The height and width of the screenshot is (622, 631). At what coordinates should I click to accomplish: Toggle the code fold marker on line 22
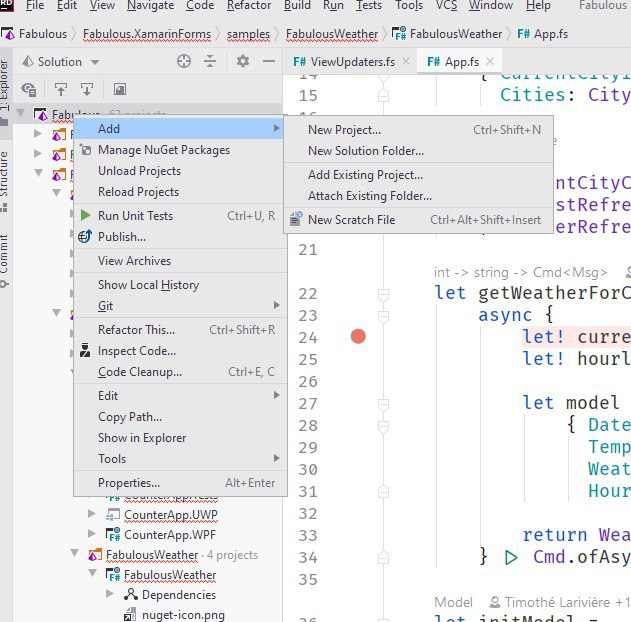(384, 294)
